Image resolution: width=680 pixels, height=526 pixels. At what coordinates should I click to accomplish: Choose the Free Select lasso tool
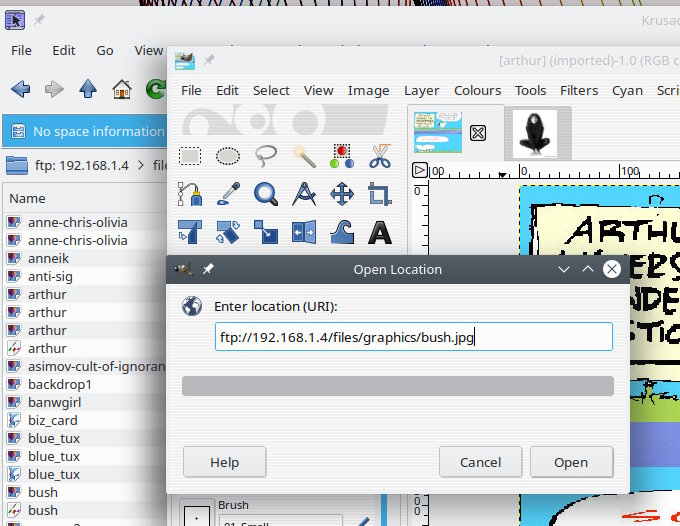[265, 156]
